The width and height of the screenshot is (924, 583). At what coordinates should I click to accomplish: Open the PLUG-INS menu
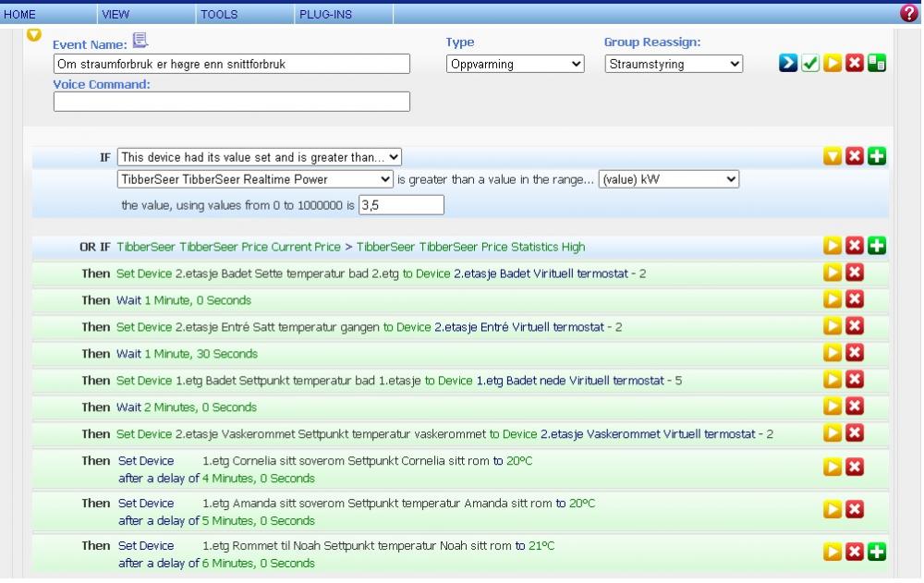pyautogui.click(x=325, y=15)
